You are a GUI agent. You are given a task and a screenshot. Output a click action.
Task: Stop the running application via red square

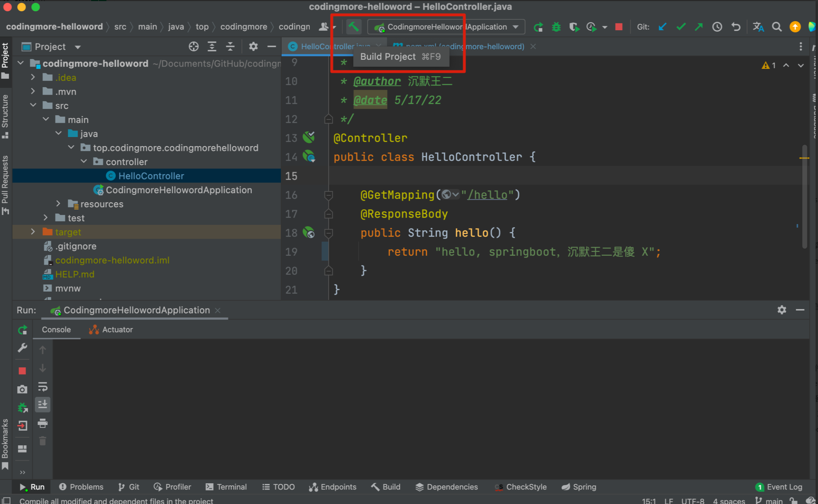coord(619,27)
